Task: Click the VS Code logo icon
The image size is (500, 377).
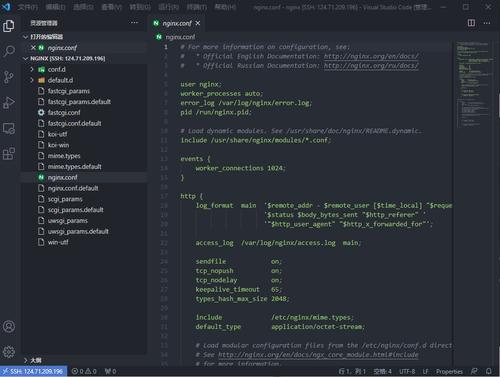Action: pyautogui.click(x=6, y=7)
